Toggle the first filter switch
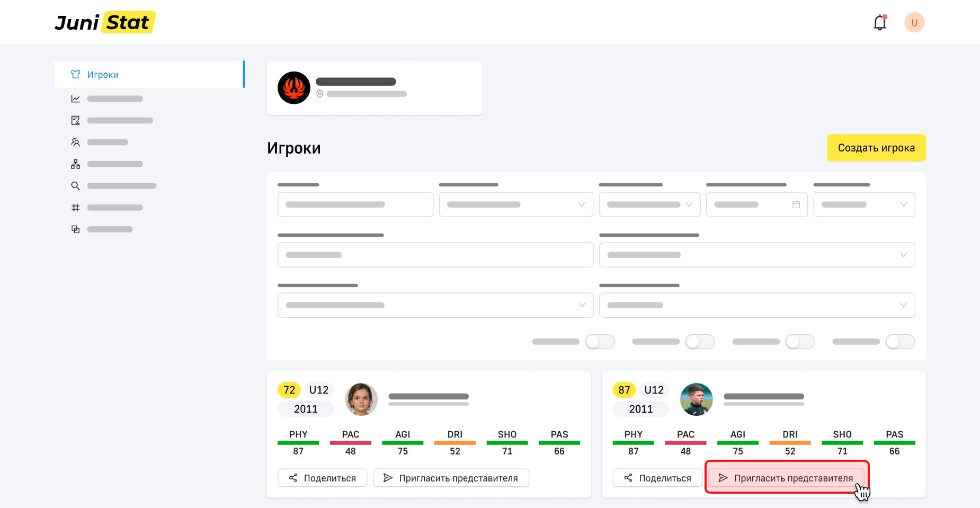The height and width of the screenshot is (508, 980). pyautogui.click(x=600, y=342)
